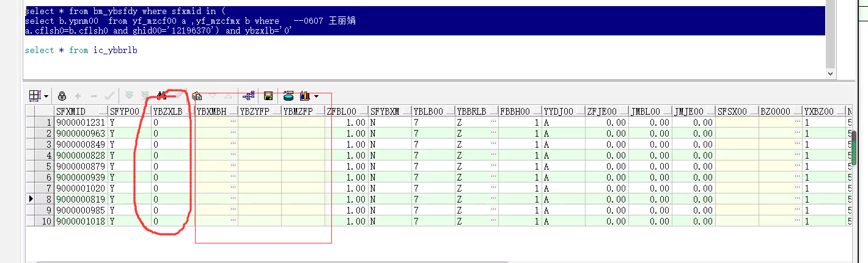Click the SFSX00 column header
Screen dimensions: 868x263
click(737, 111)
